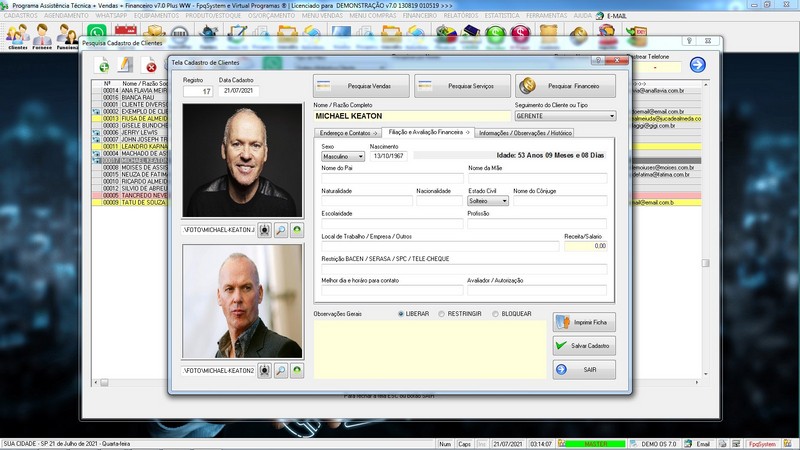The image size is (800, 450).
Task: Click the help question mark in Tela Cadastro title bar
Action: pos(598,60)
